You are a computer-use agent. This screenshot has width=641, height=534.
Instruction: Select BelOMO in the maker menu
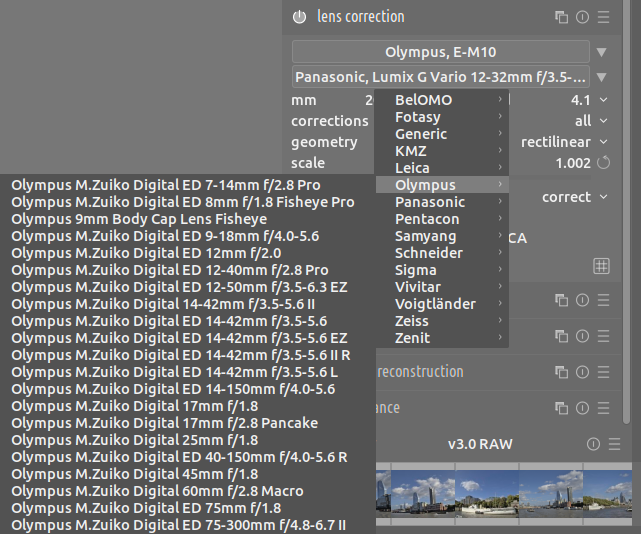442,100
